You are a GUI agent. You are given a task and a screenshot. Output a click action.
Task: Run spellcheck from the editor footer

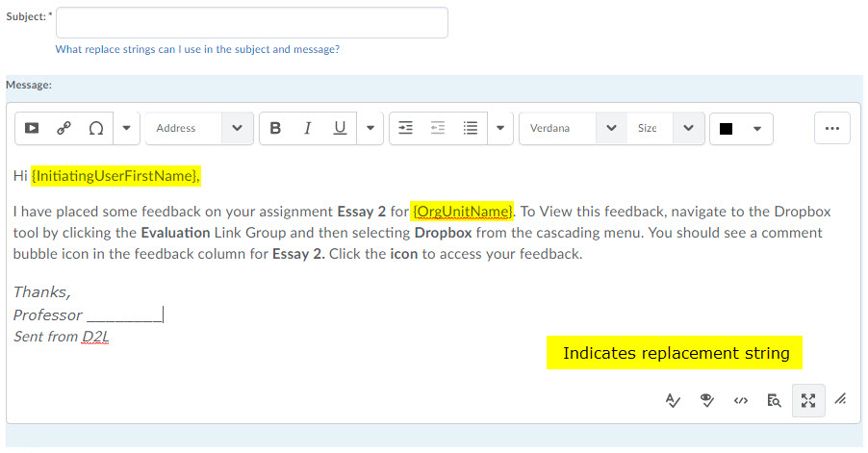pyautogui.click(x=674, y=400)
